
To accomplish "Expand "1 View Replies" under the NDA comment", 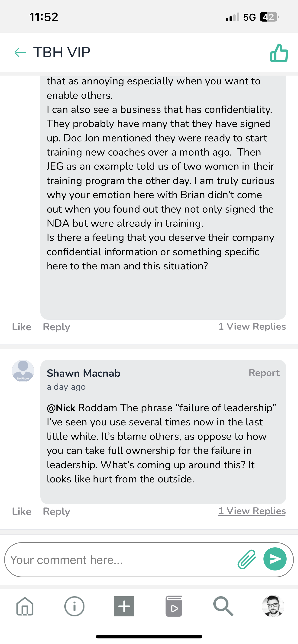I will point(252,326).
